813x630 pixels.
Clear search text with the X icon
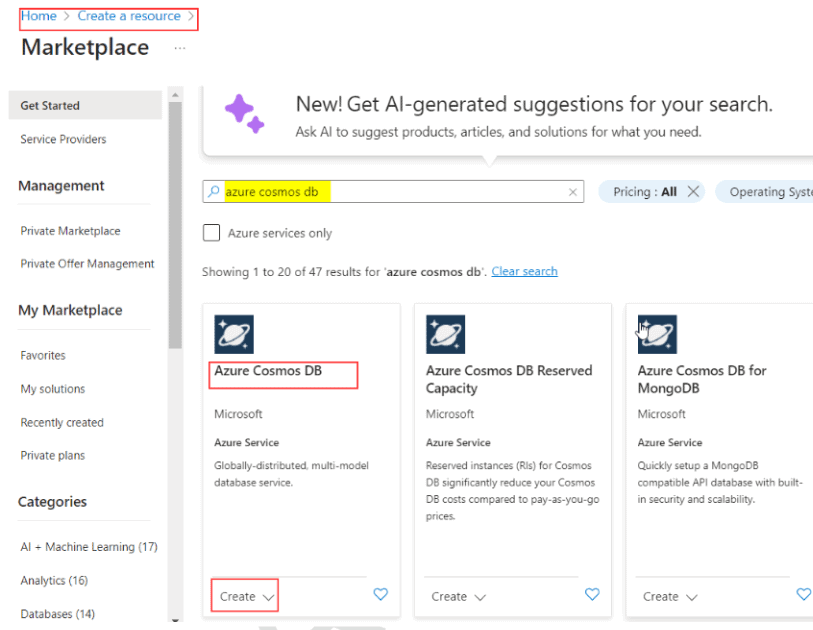(x=573, y=192)
